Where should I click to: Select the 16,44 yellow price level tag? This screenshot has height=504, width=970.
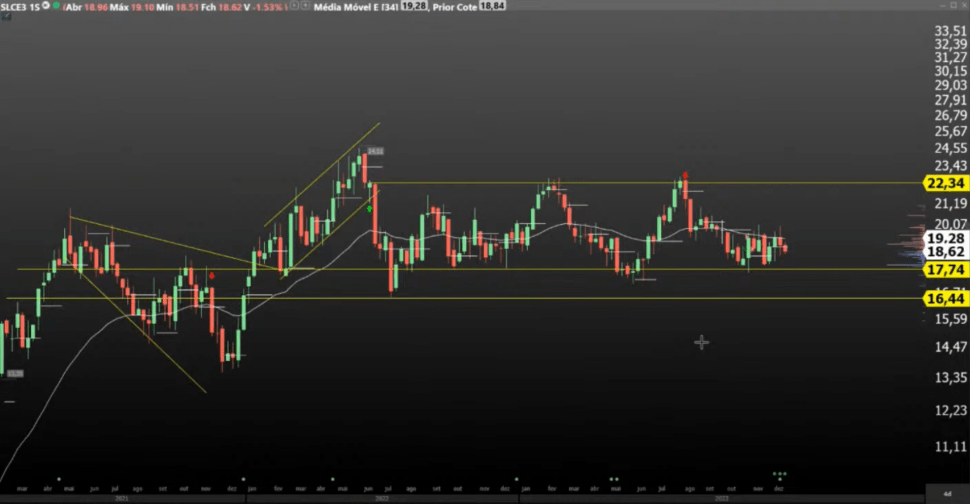(x=945, y=298)
